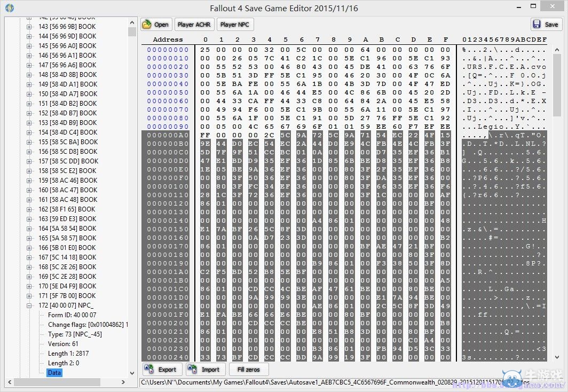Click ASCII text '.URS.F.C.E.A.cvo'
This screenshot has width=568, height=392.
[504, 67]
